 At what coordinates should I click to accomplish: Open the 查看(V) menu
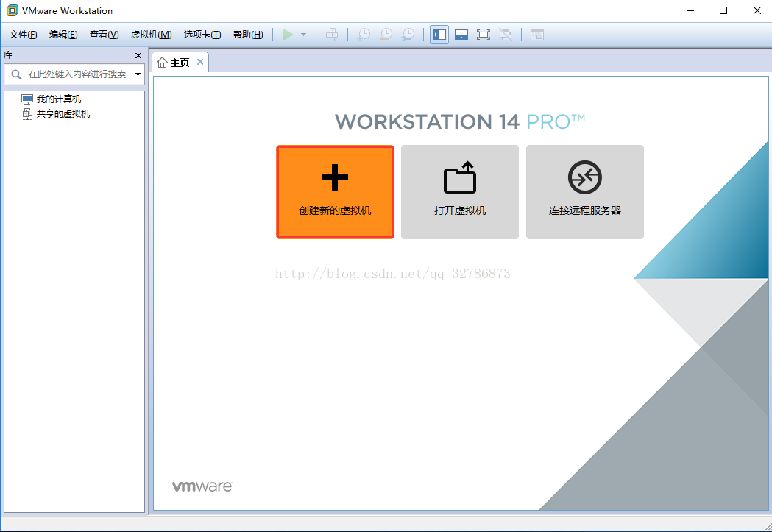104,35
